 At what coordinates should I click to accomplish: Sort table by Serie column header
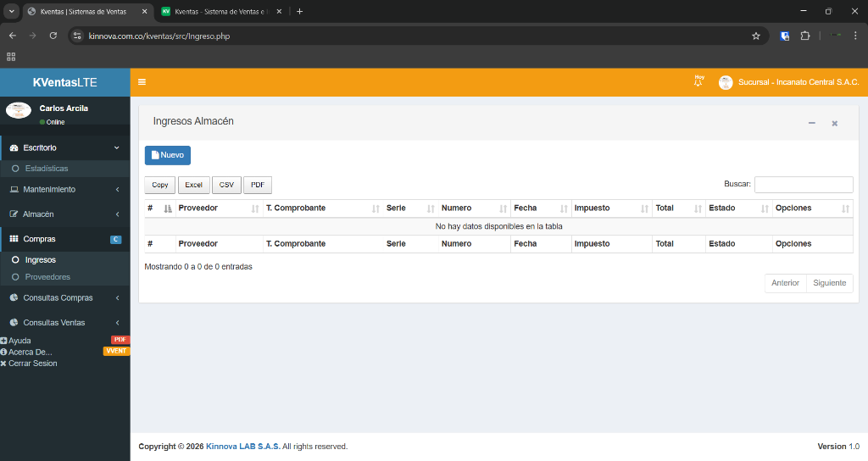[x=411, y=208]
